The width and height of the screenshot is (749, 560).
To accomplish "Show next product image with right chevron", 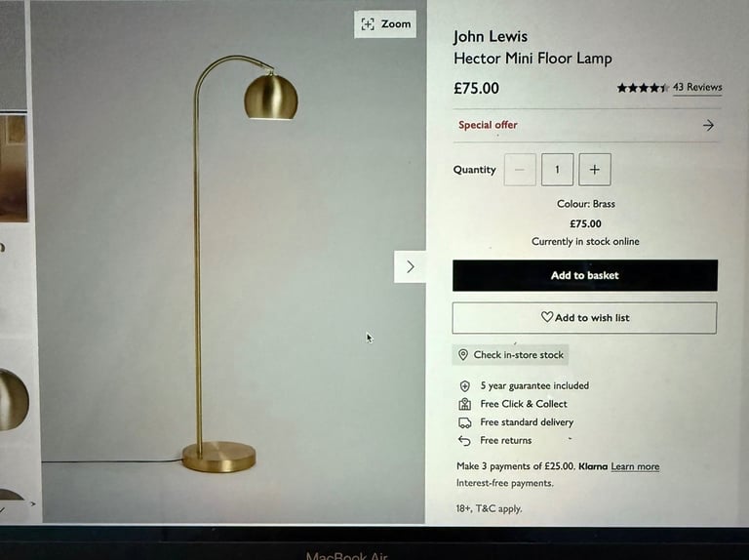I will (x=410, y=266).
